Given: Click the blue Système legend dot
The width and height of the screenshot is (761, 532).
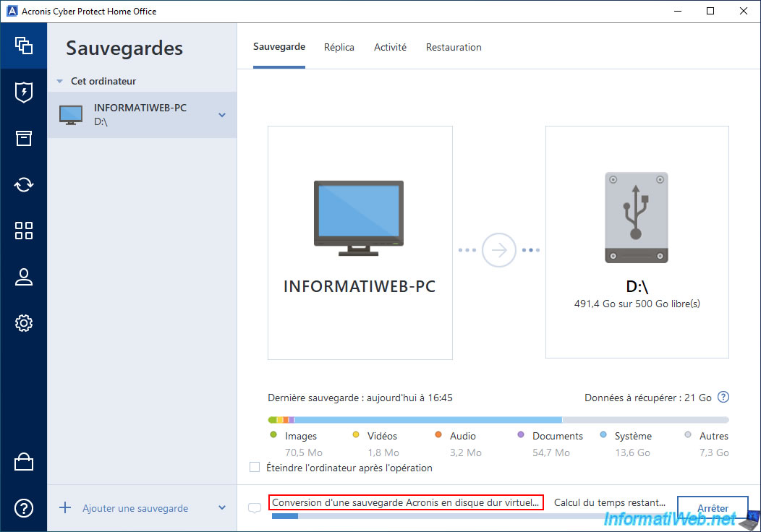Looking at the screenshot, I should pos(603,435).
